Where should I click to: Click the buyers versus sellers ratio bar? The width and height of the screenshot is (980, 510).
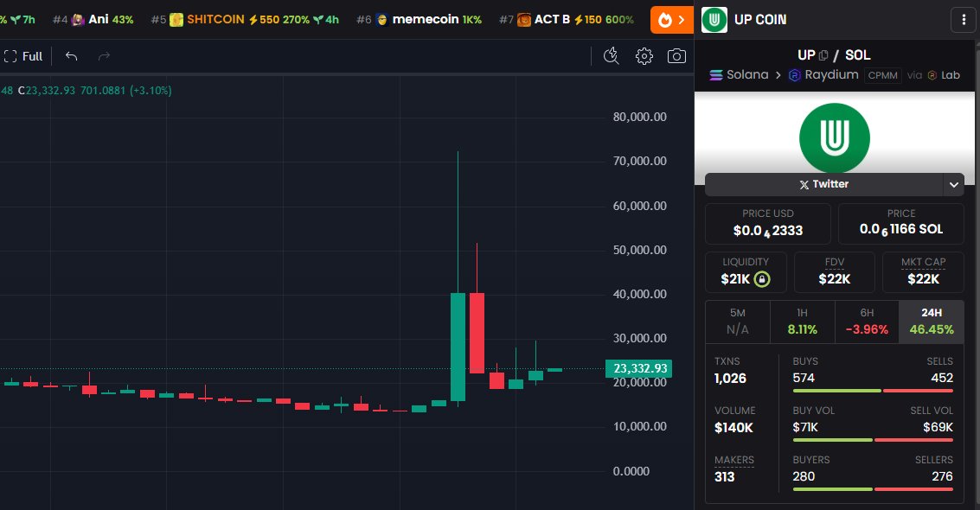point(873,489)
